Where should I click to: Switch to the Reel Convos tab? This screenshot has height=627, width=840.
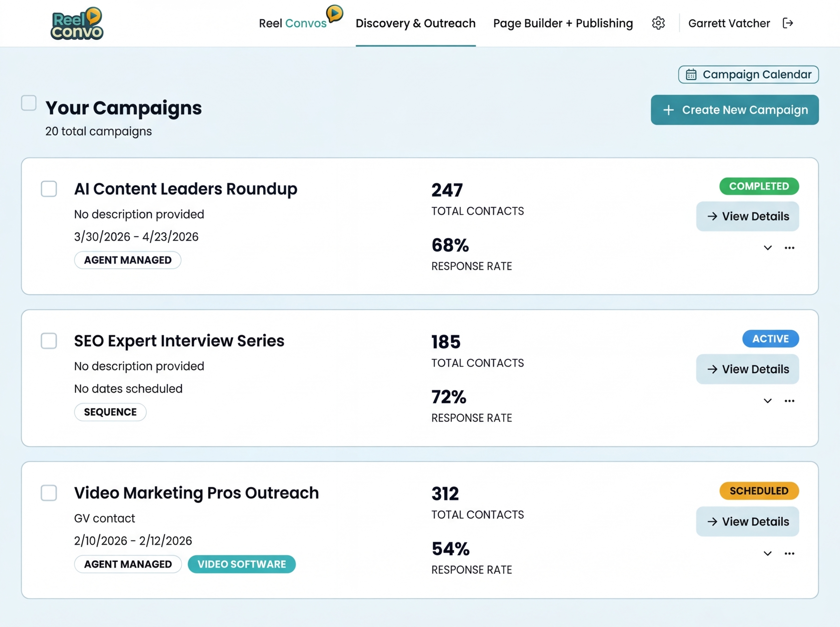point(292,23)
